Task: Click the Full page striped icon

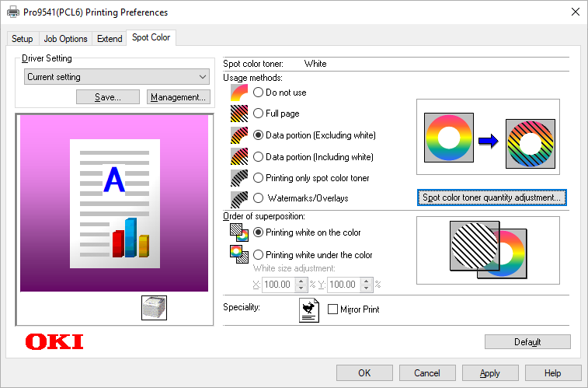Action: pyautogui.click(x=239, y=114)
